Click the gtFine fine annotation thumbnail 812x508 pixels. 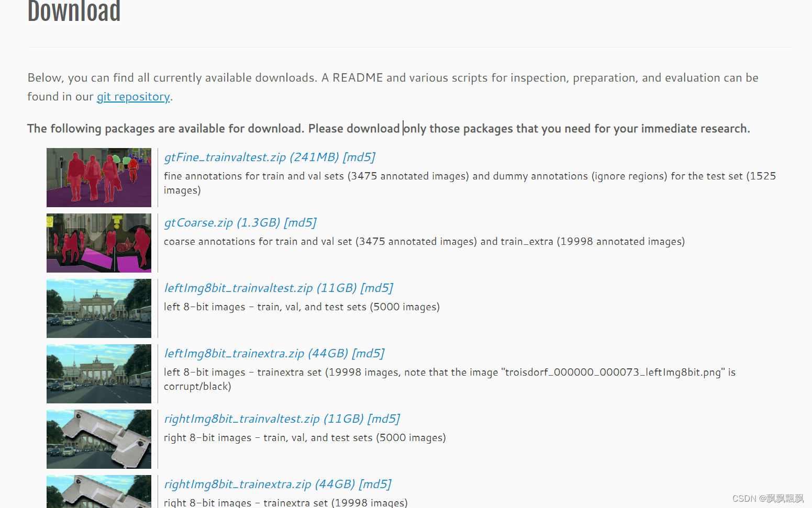pyautogui.click(x=99, y=177)
